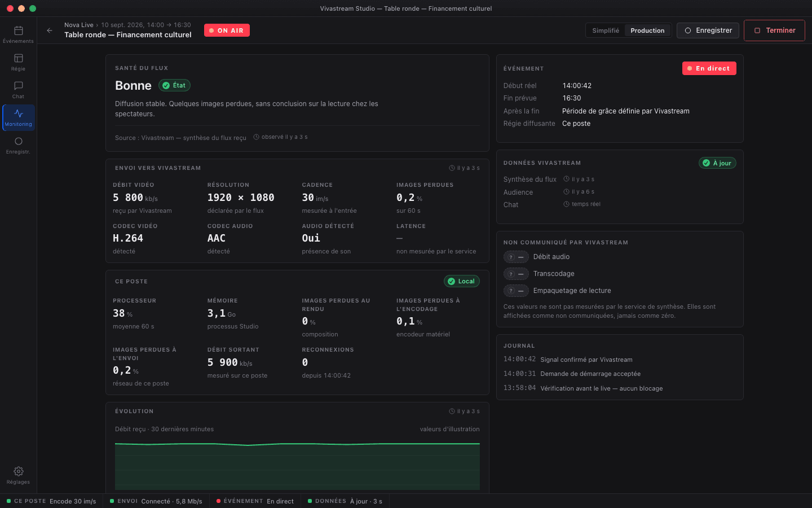Click the À jour data badge

coord(717,163)
